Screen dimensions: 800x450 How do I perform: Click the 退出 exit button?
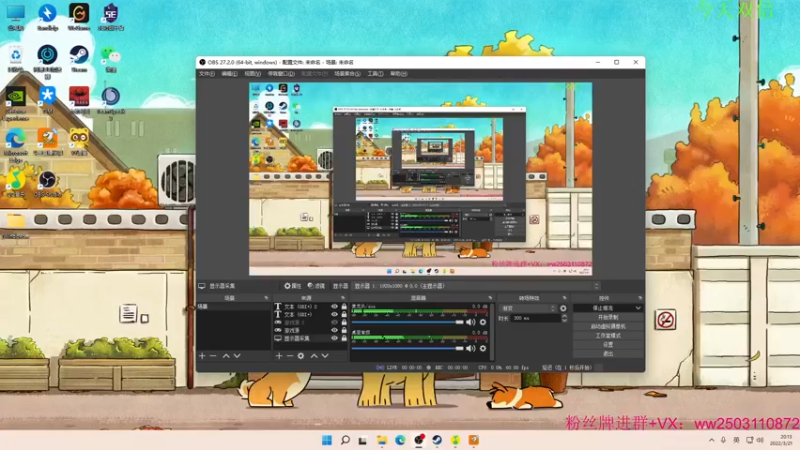(x=608, y=354)
